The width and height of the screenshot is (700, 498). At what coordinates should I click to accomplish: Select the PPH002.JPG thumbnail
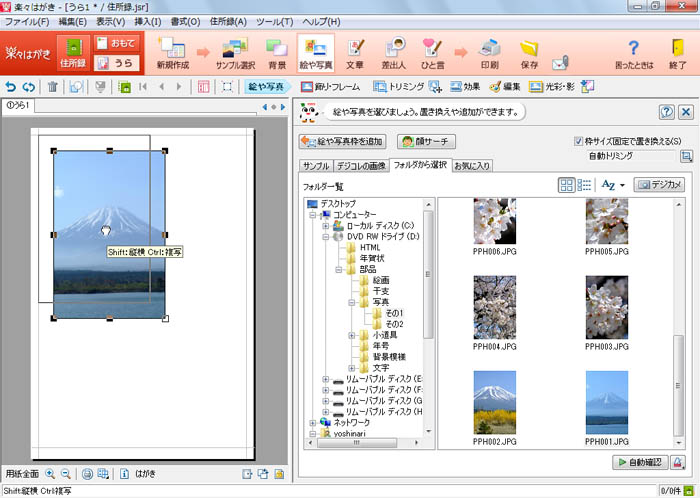495,401
